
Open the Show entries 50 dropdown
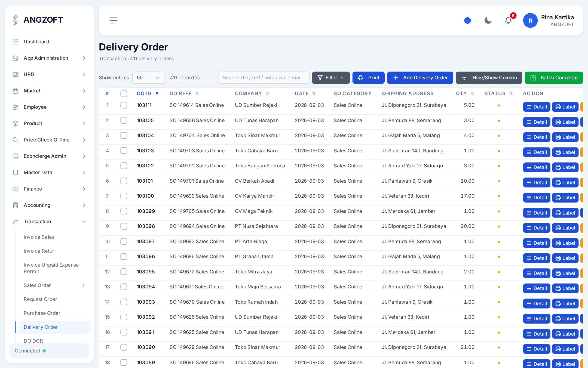pyautogui.click(x=148, y=78)
